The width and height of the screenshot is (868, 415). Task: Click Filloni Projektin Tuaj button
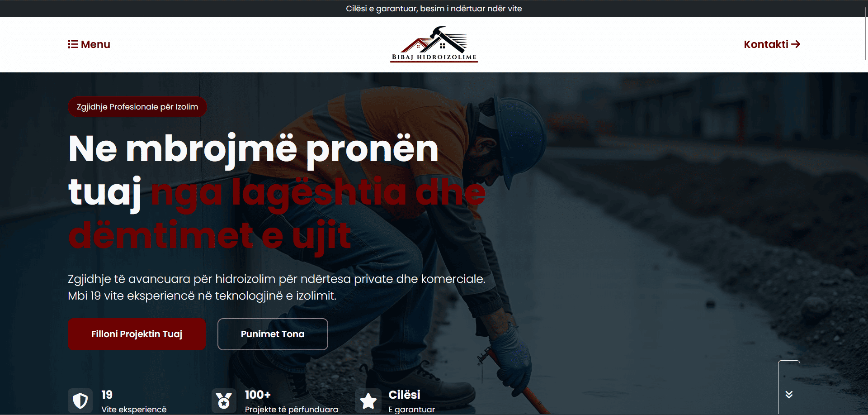point(137,334)
